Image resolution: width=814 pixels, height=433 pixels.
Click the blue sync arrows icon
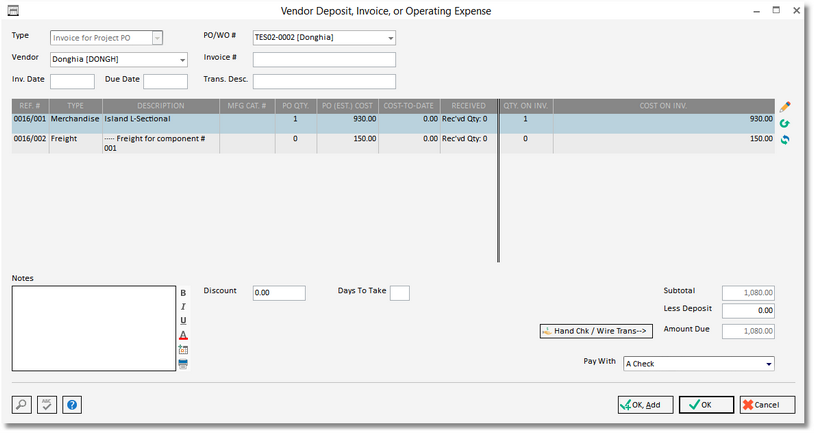click(785, 140)
